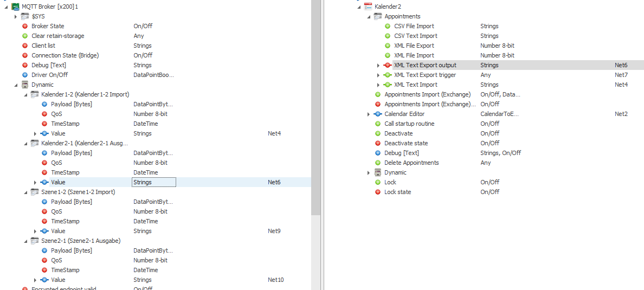This screenshot has height=290, width=644.
Task: Click the red Deactivate state icon
Action: point(378,143)
